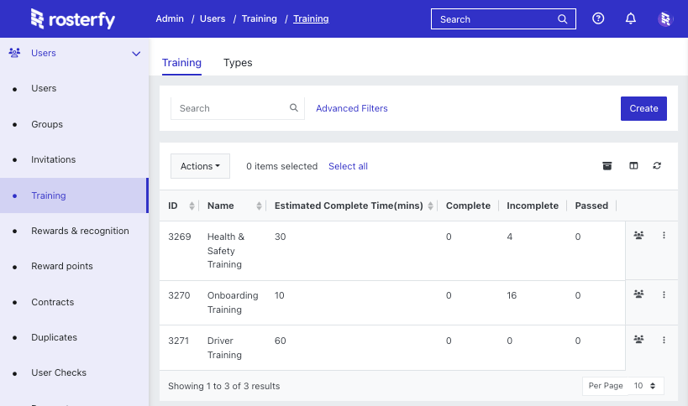Click the Health & Safety Training name
The image size is (688, 406).
226,251
